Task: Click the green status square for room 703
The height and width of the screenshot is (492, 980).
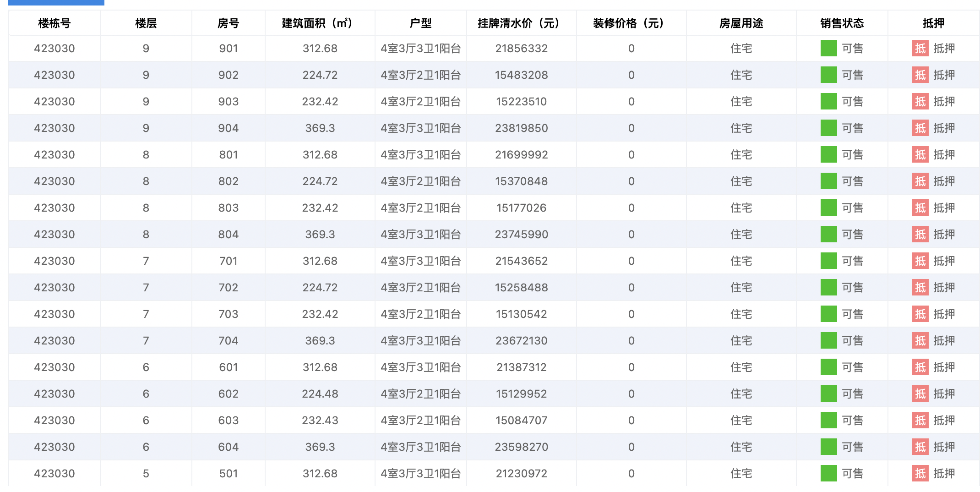Action: [829, 314]
